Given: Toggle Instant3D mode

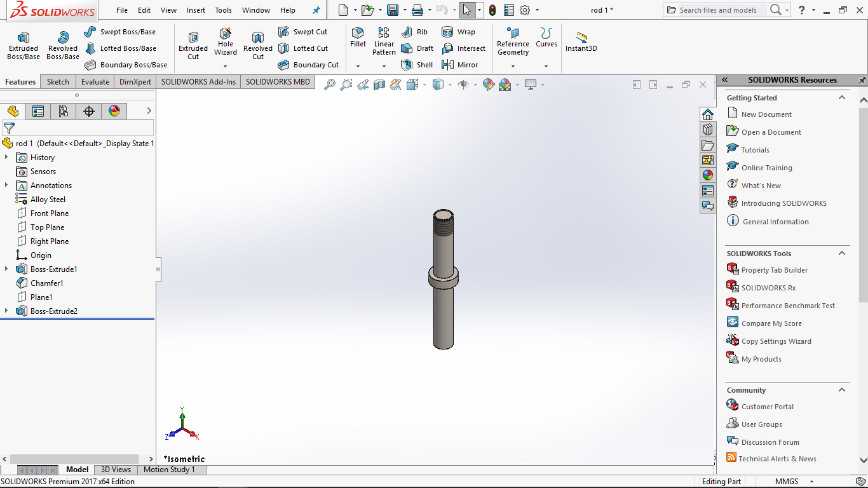Looking at the screenshot, I should 581,42.
